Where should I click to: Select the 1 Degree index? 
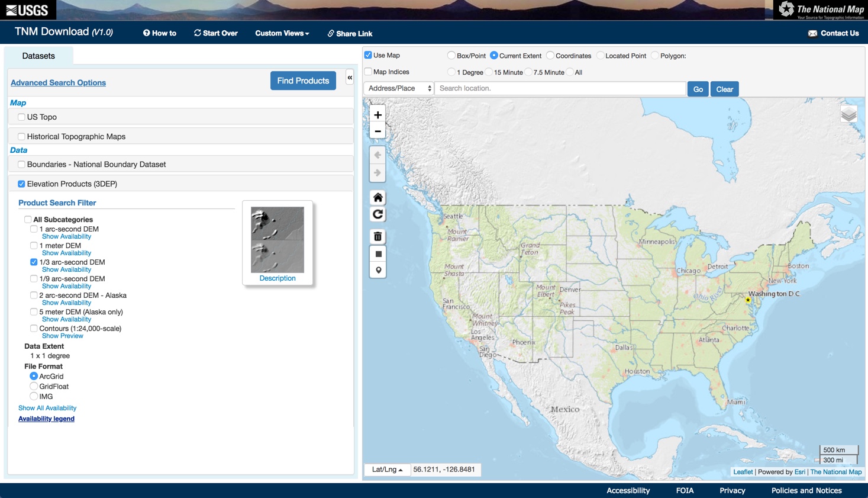pyautogui.click(x=451, y=72)
